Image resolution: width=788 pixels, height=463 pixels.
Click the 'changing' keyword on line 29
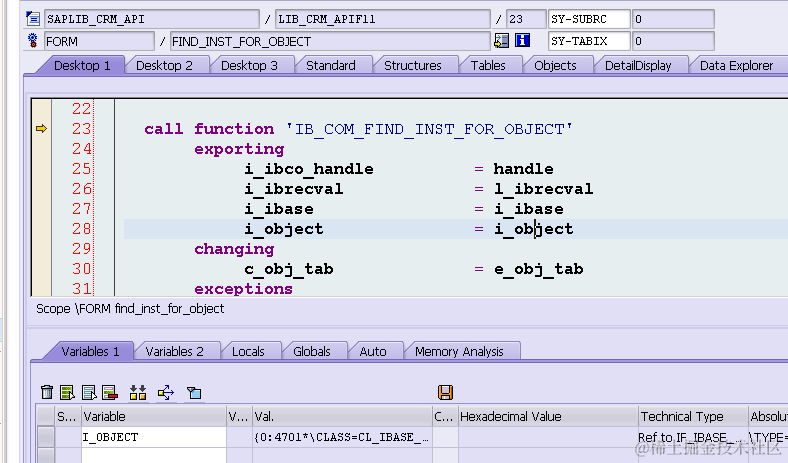(234, 249)
